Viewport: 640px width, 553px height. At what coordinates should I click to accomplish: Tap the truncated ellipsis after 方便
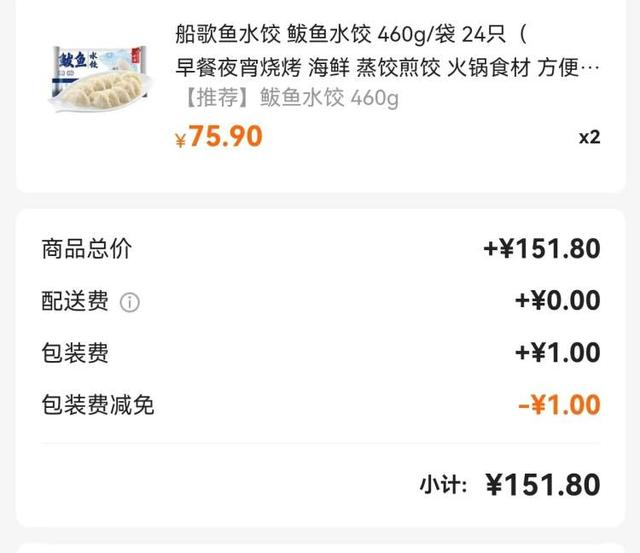(591, 67)
